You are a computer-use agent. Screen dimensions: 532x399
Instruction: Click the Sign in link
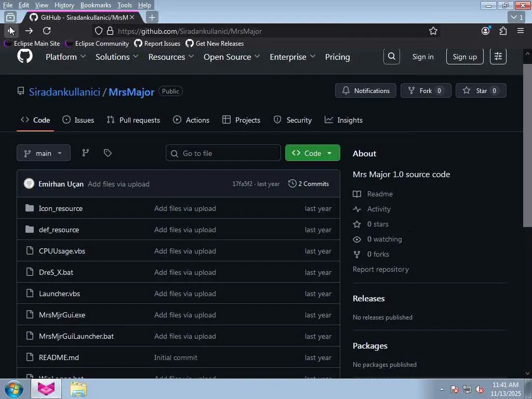pyautogui.click(x=423, y=57)
